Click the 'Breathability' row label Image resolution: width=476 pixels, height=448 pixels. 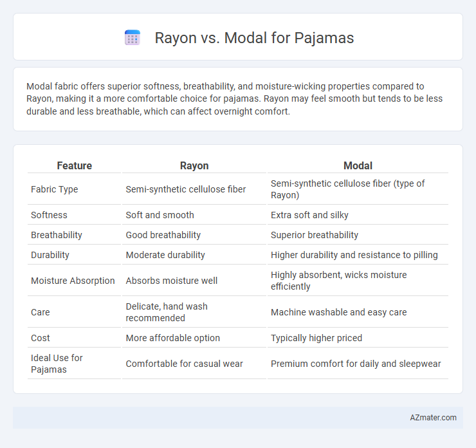point(57,235)
